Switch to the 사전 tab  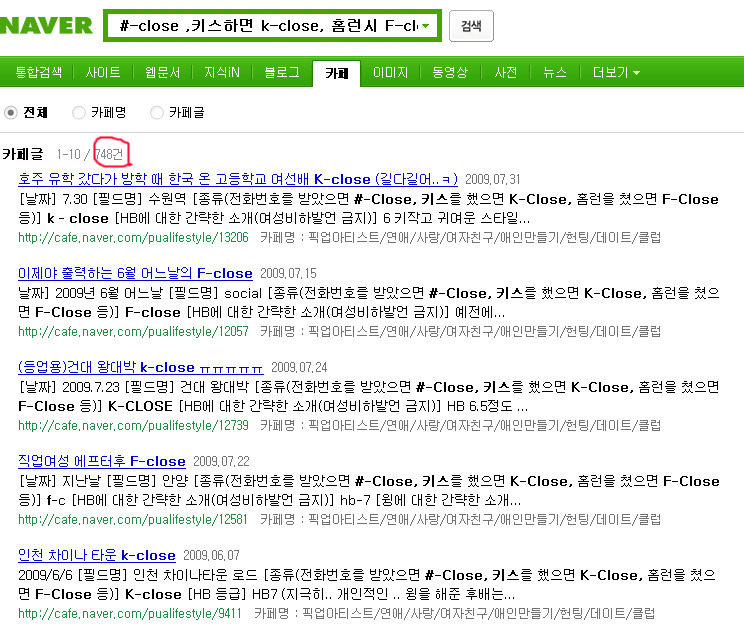[505, 72]
